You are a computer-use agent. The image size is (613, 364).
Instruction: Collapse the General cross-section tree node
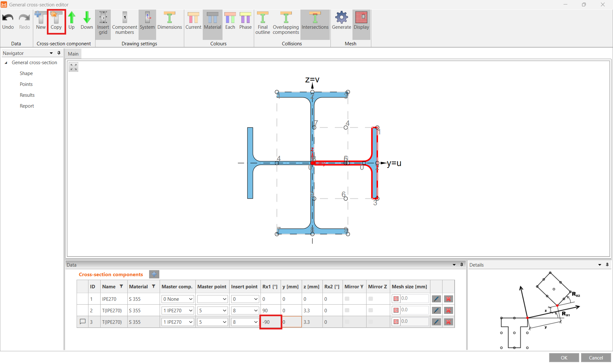(6, 63)
